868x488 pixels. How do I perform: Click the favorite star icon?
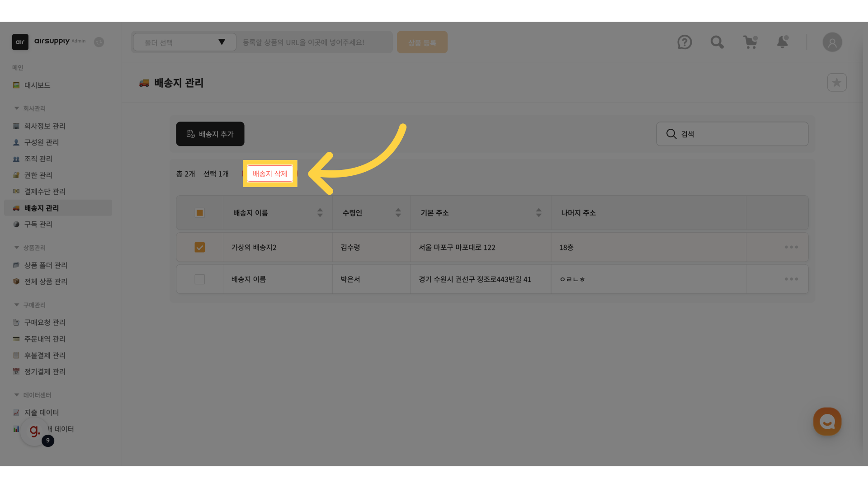click(x=837, y=83)
